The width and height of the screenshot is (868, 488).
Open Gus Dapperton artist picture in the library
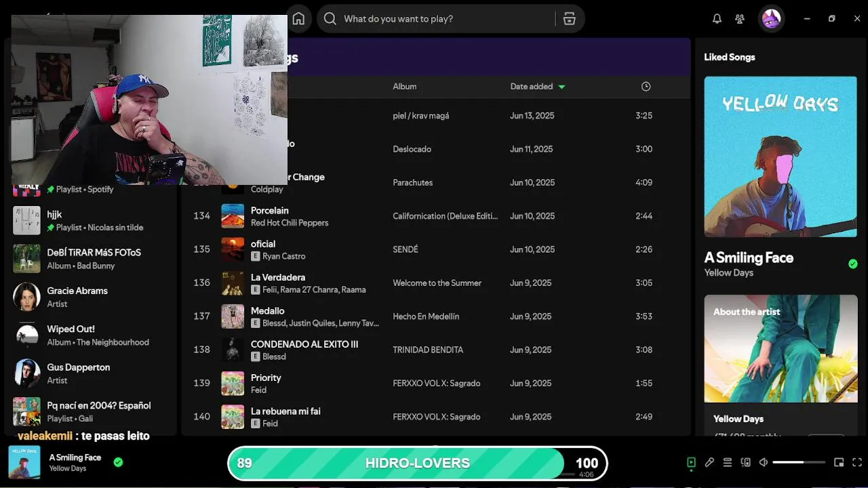(x=26, y=373)
